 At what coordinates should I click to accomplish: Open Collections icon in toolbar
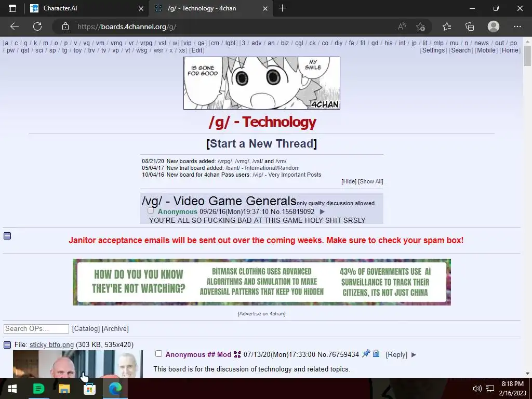click(470, 26)
